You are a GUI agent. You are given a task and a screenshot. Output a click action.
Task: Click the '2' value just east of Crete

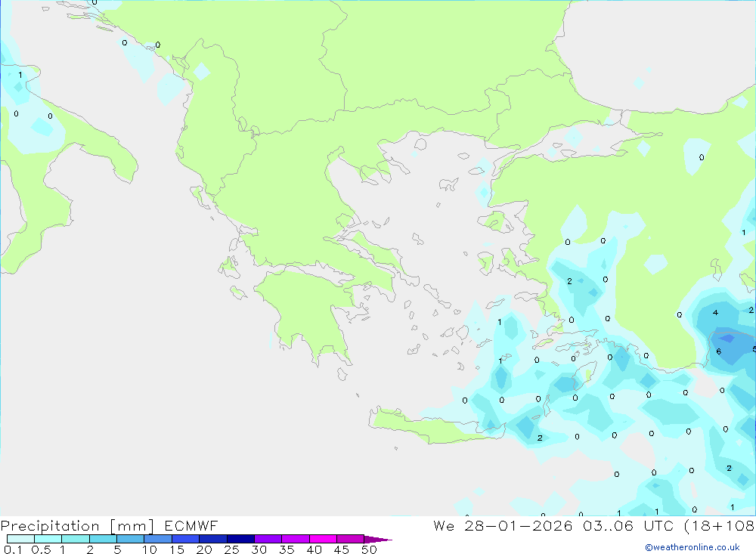click(x=540, y=438)
